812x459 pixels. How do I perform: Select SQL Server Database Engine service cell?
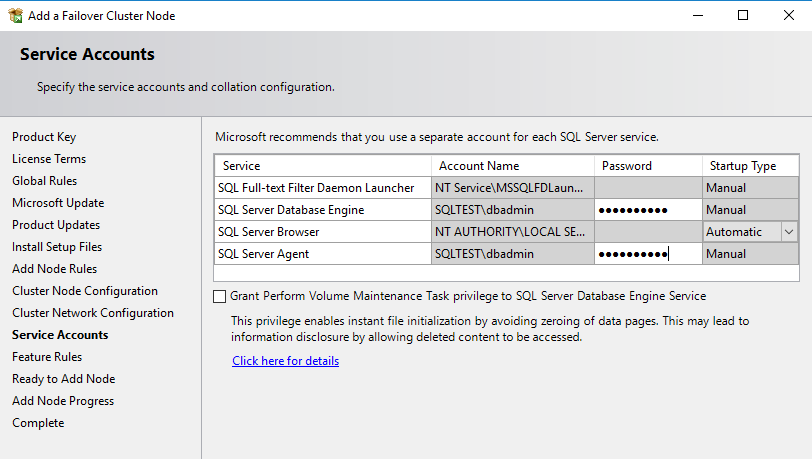[x=323, y=210]
